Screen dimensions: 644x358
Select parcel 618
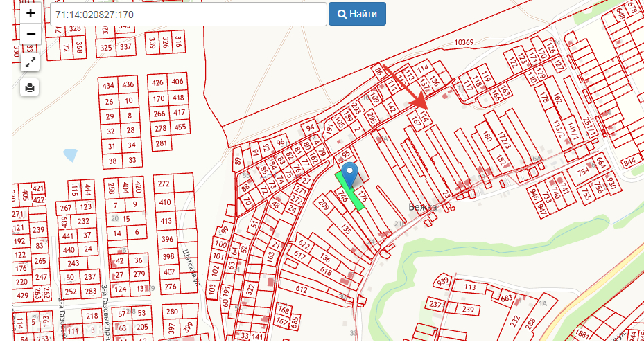[326, 271]
